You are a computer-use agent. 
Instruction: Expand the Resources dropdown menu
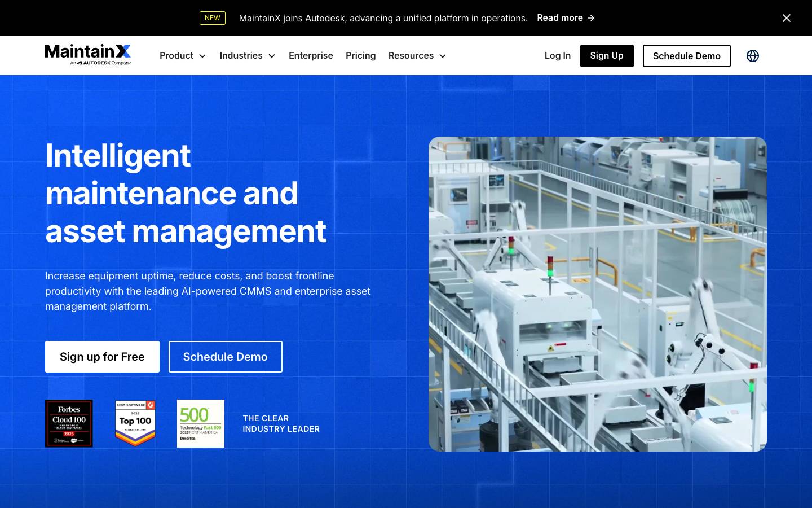[417, 56]
